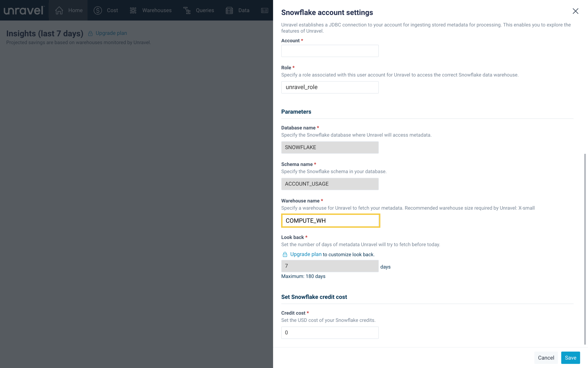Click the Queries hierarchy icon
Image resolution: width=588 pixels, height=368 pixels.
tap(187, 10)
